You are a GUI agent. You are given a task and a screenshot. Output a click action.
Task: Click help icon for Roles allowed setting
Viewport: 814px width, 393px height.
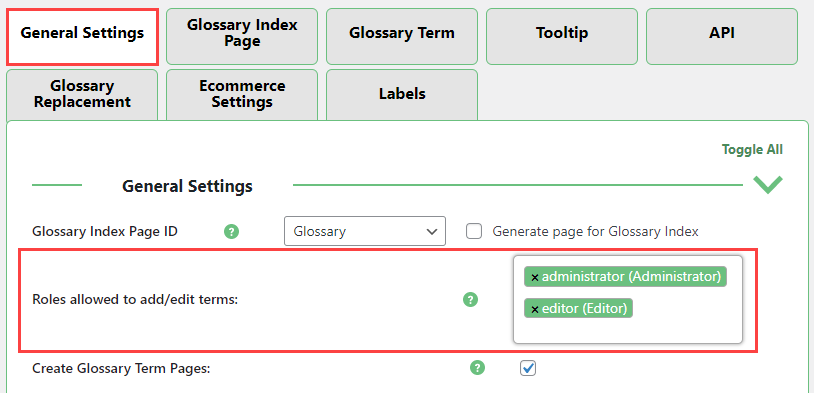470,300
